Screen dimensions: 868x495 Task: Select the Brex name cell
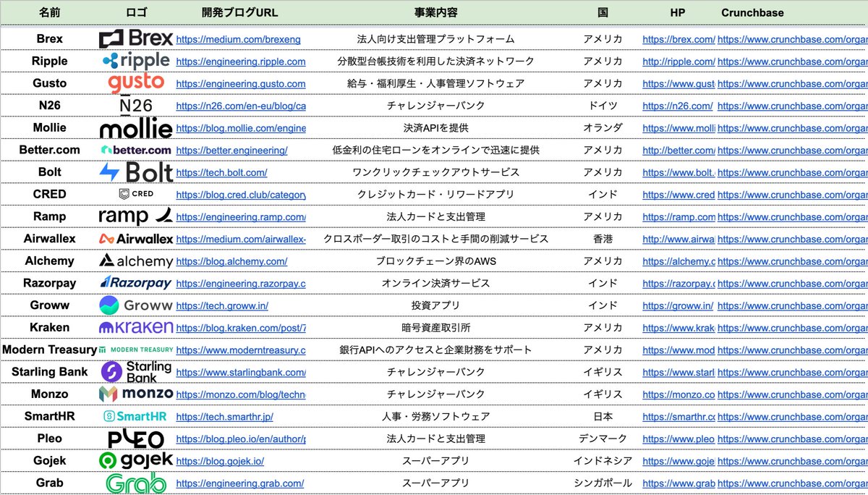pyautogui.click(x=50, y=39)
